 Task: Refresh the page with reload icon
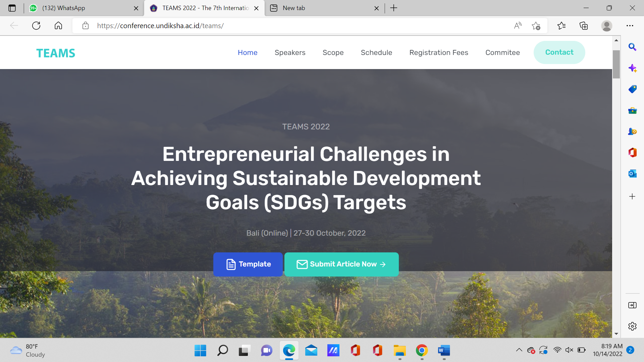pos(36,25)
